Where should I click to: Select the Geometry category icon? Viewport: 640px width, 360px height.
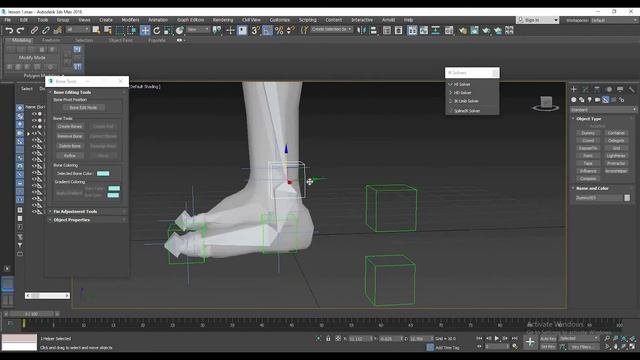(x=574, y=100)
